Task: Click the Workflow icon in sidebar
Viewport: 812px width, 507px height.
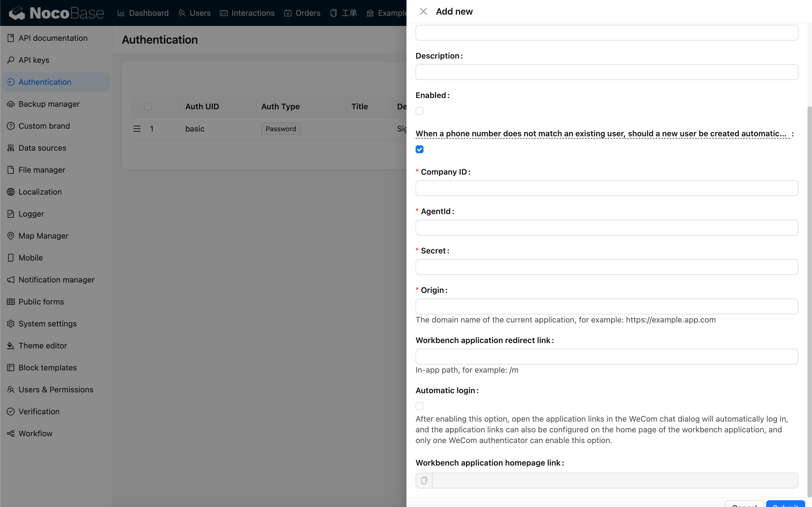Action: 11,433
